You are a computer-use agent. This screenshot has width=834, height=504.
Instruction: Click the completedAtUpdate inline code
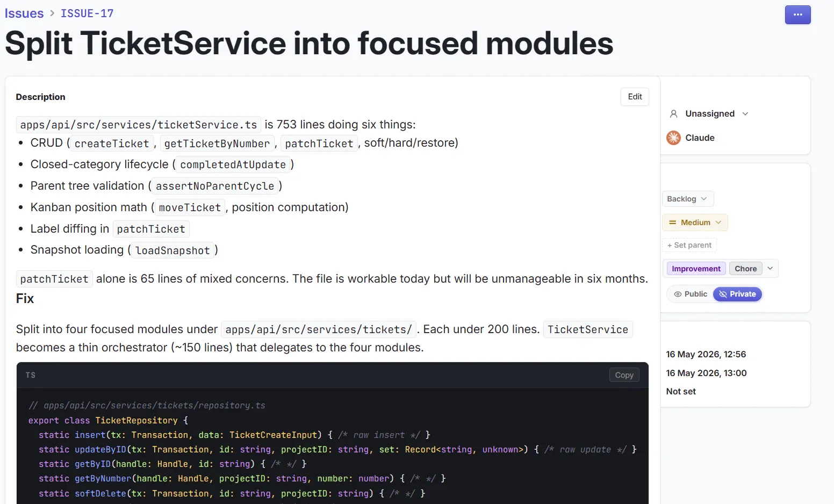click(233, 164)
